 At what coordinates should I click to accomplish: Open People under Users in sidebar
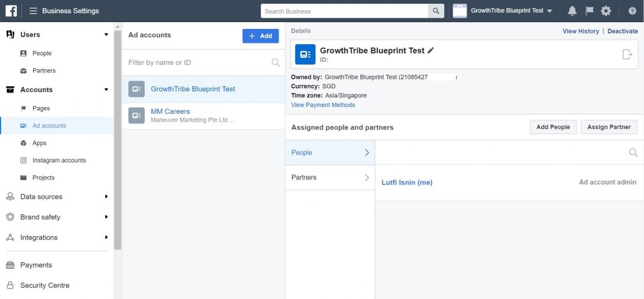click(42, 54)
